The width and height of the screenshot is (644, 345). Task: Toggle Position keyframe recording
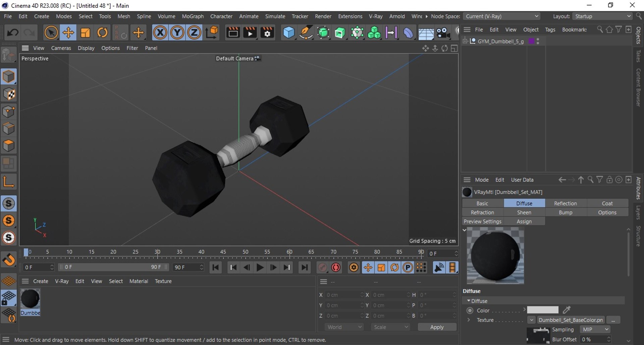tap(368, 267)
